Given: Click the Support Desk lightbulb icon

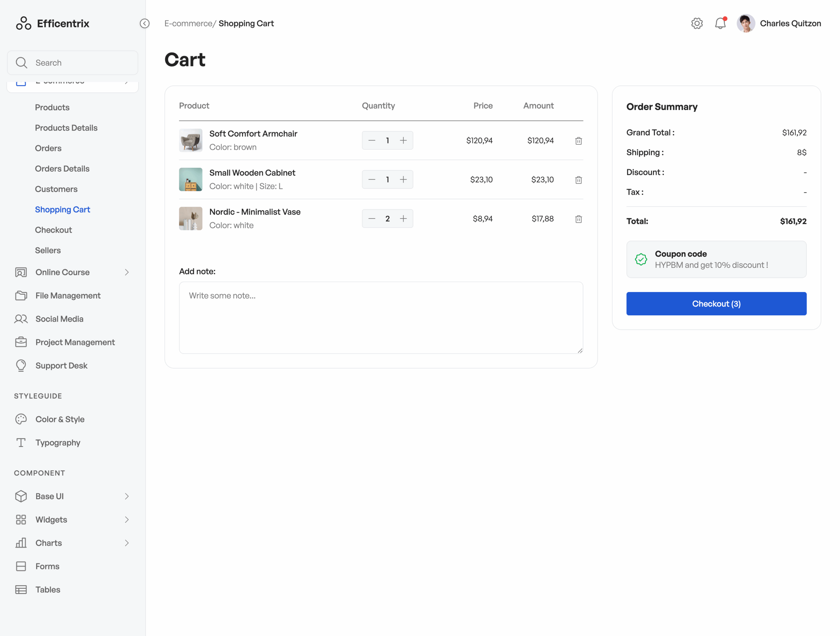Looking at the screenshot, I should tap(21, 365).
